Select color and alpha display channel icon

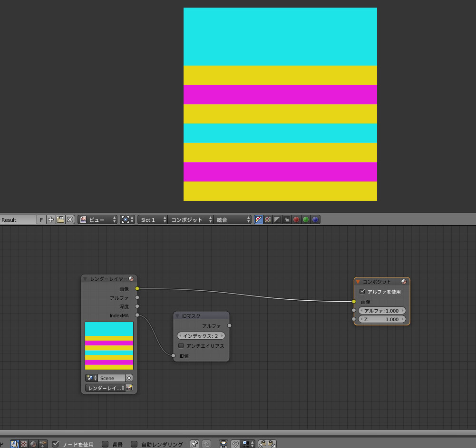pos(258,219)
